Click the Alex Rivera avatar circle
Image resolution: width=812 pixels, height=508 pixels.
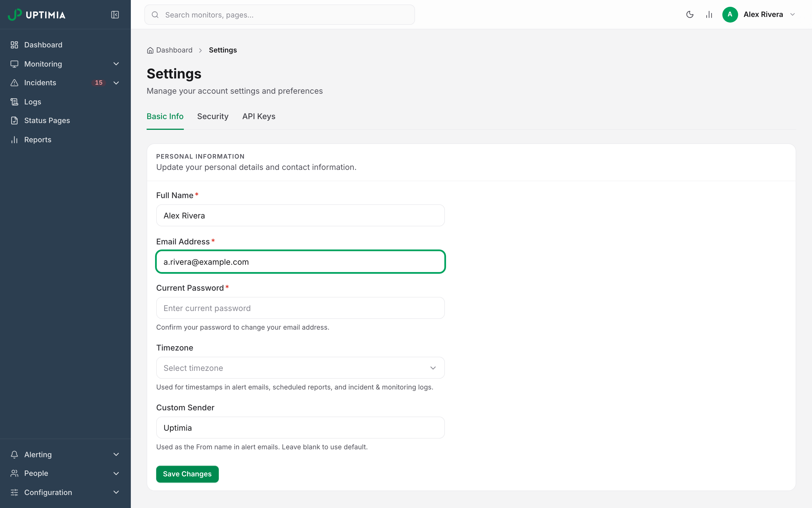tap(730, 14)
